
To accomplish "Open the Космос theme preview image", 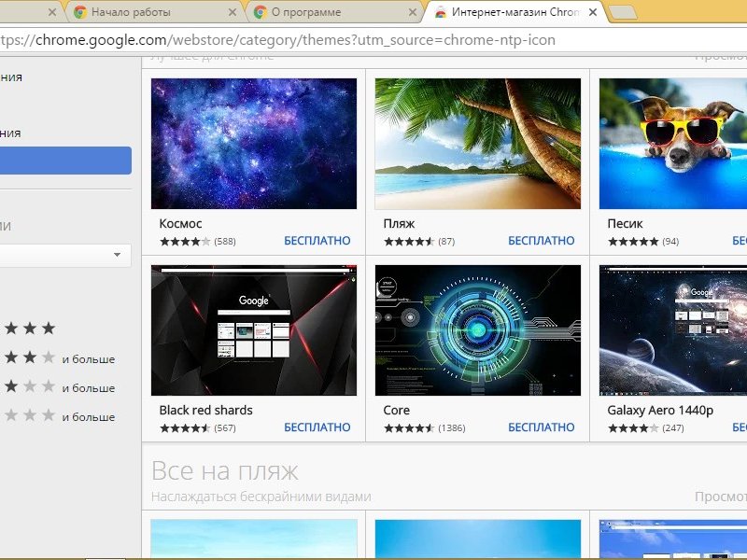I will [254, 144].
